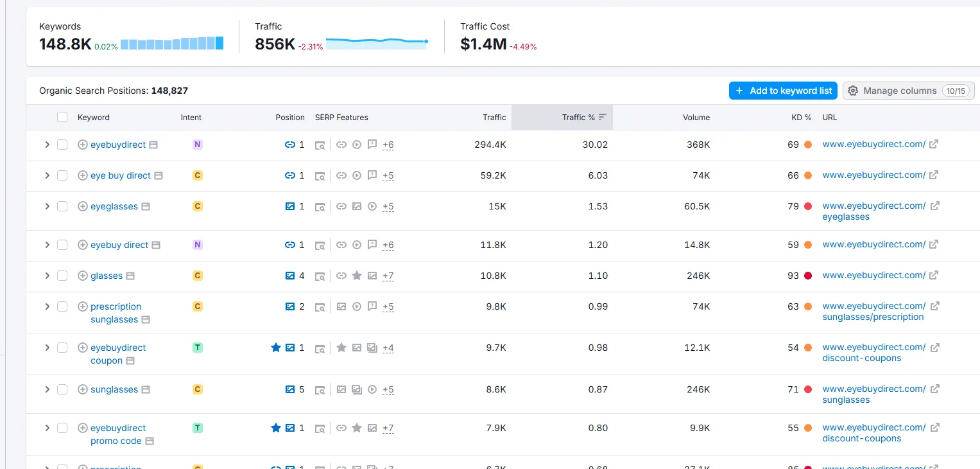The image size is (980, 469).
Task: Check the box next to eyeglasses keyword
Action: [62, 206]
